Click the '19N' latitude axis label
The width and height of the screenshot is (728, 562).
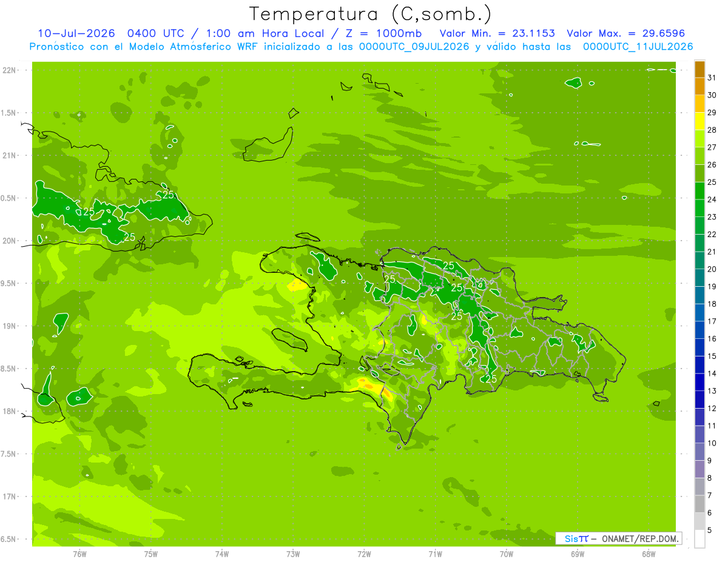click(9, 326)
